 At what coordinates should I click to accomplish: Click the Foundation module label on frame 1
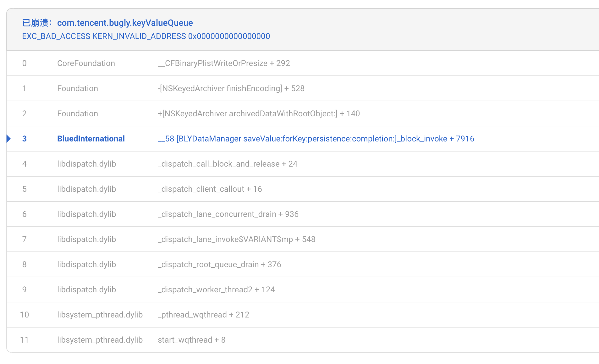(x=77, y=88)
